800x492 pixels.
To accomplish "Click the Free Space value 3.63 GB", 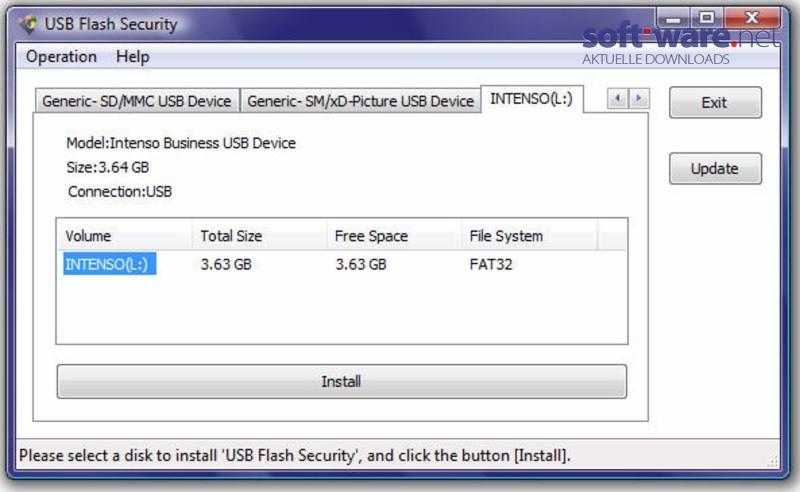I will 361,264.
